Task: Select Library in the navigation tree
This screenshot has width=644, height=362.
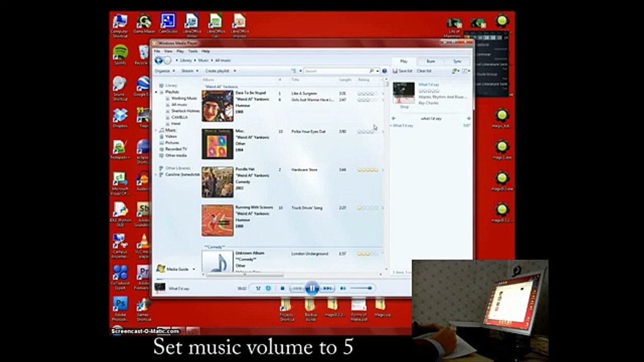Action: tap(171, 85)
